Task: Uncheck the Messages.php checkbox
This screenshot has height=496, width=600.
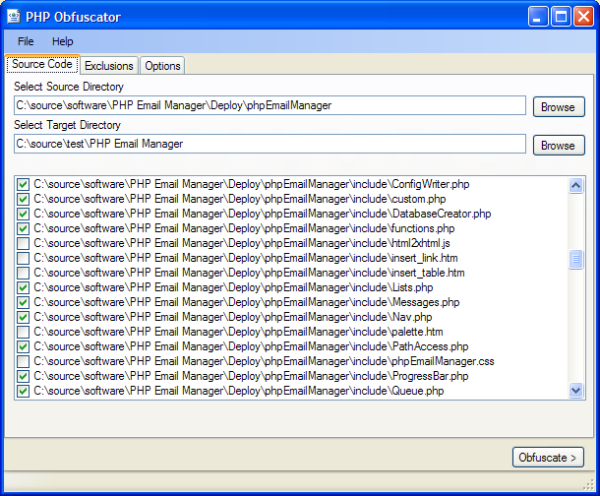Action: (23, 302)
